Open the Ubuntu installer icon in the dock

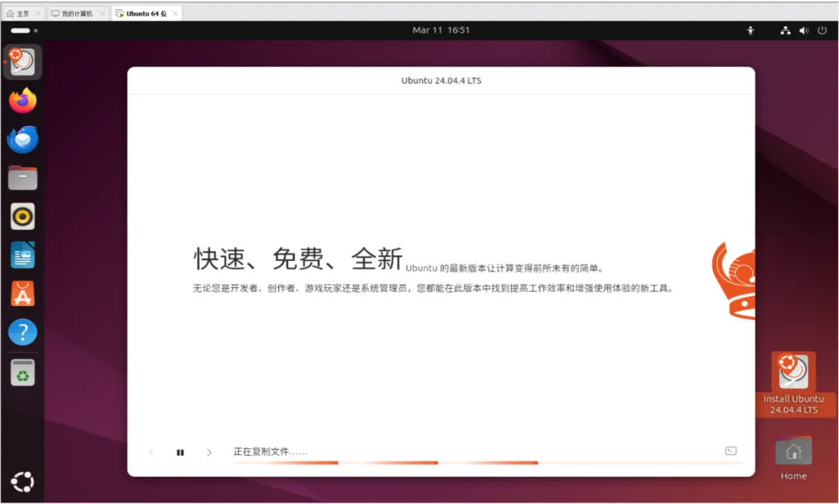23,62
